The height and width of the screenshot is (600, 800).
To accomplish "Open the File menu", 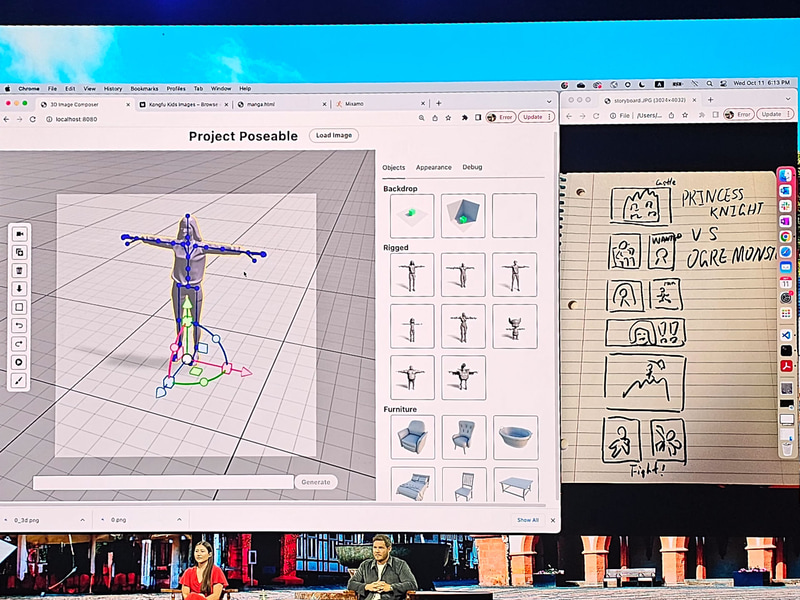I will (53, 88).
